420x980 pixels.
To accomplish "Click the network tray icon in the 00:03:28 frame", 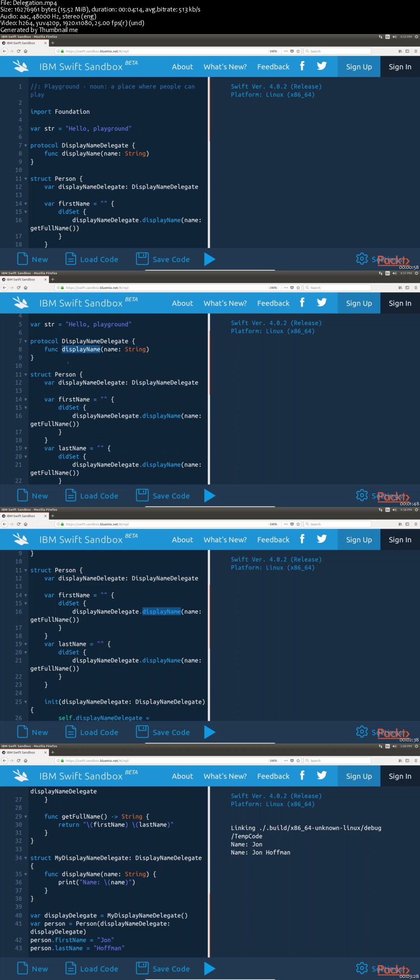I will tap(381, 746).
